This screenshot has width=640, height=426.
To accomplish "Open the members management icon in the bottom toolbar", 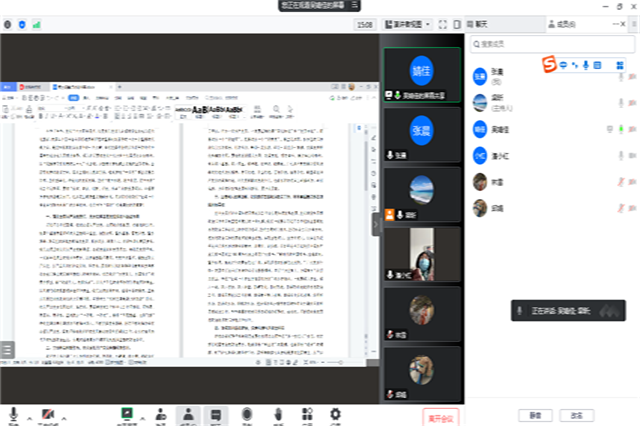I will point(187,414).
